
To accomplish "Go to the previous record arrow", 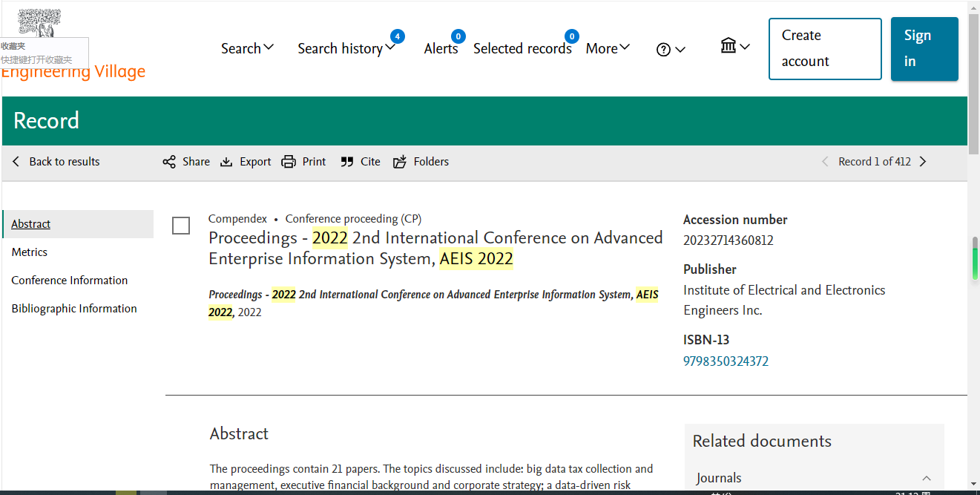I will (x=825, y=162).
